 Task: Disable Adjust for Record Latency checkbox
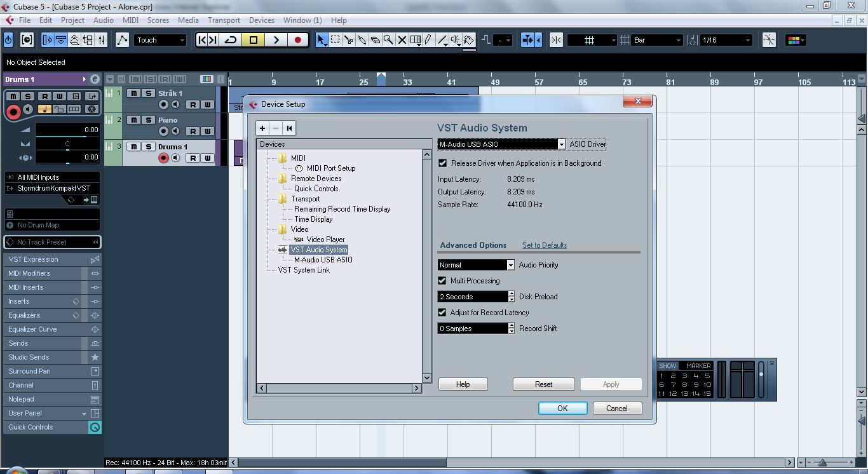point(443,313)
